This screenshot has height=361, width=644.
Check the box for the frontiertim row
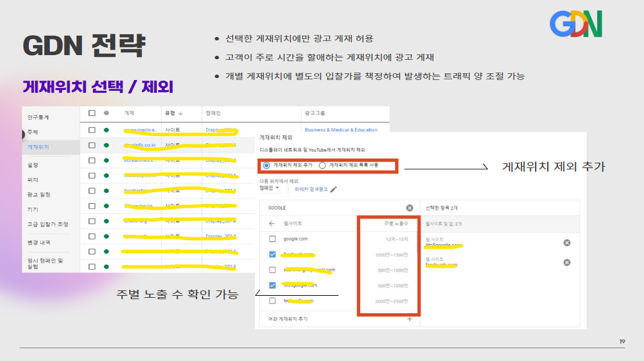tap(92, 191)
